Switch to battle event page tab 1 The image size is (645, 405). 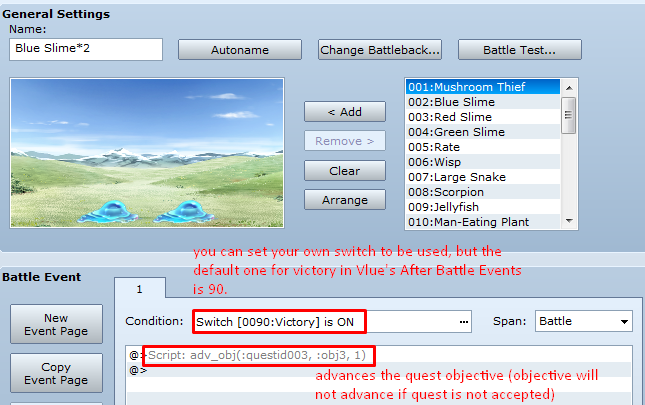pos(140,289)
